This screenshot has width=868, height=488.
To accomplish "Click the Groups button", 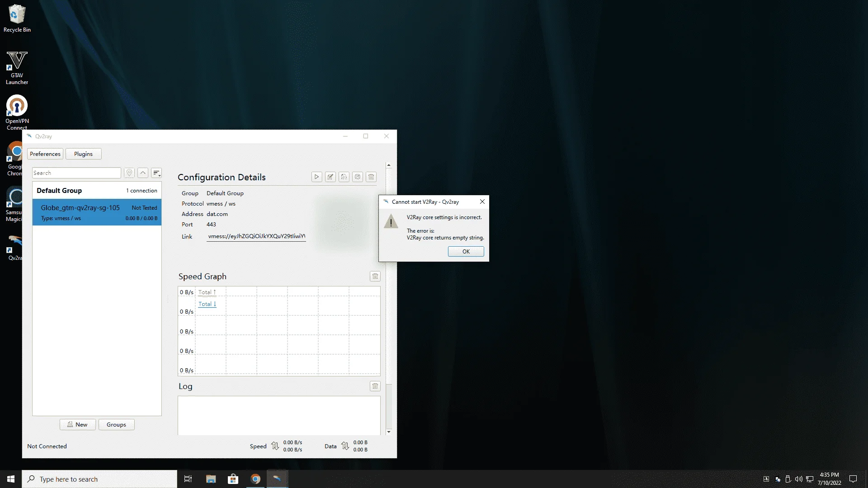I will pos(116,424).
